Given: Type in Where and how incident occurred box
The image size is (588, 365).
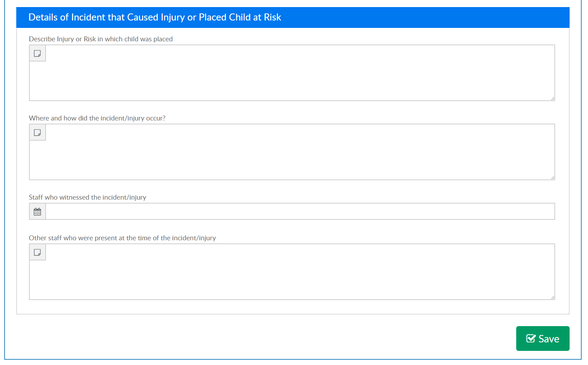Looking at the screenshot, I should (x=300, y=152).
